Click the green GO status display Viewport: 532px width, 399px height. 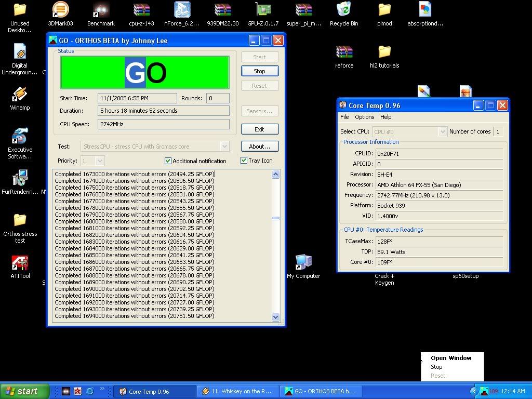[145, 73]
